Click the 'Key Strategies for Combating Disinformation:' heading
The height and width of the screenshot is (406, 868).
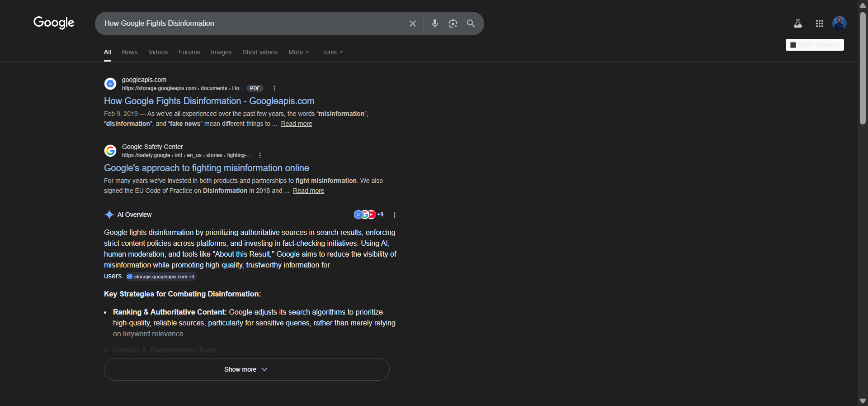[x=182, y=294]
